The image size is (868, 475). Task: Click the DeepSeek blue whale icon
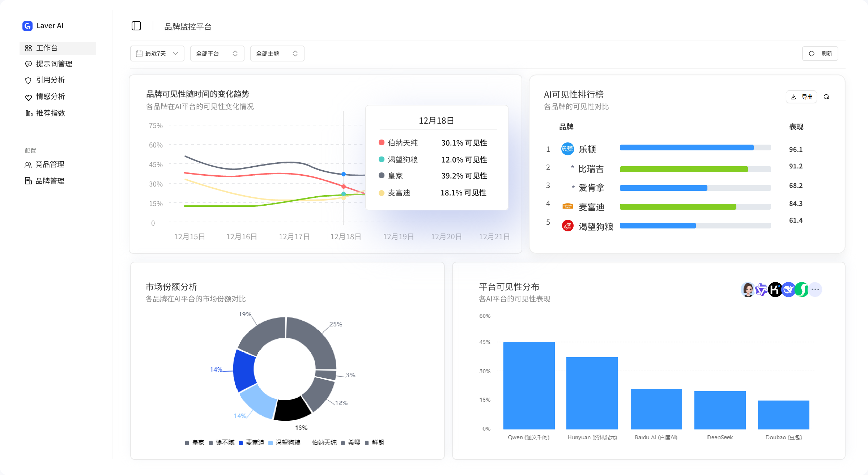(x=788, y=290)
